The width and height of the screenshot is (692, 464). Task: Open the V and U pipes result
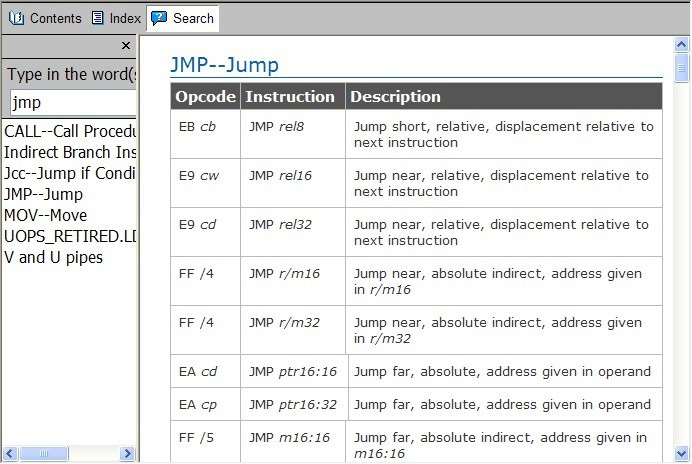pos(53,257)
